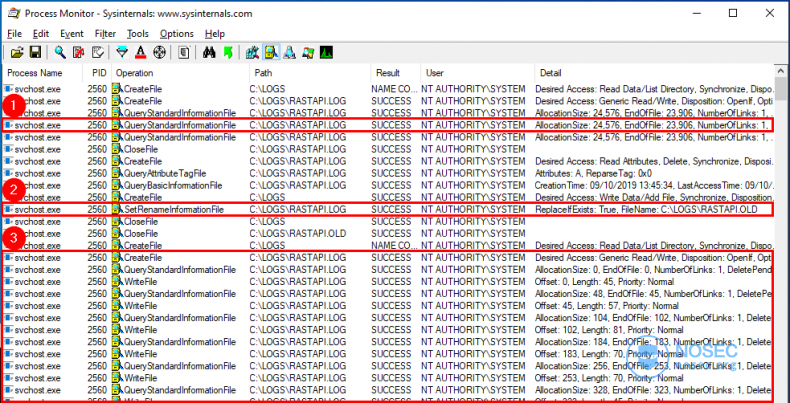This screenshot has height=403, width=790.
Task: Click the User column header
Action: coord(478,73)
